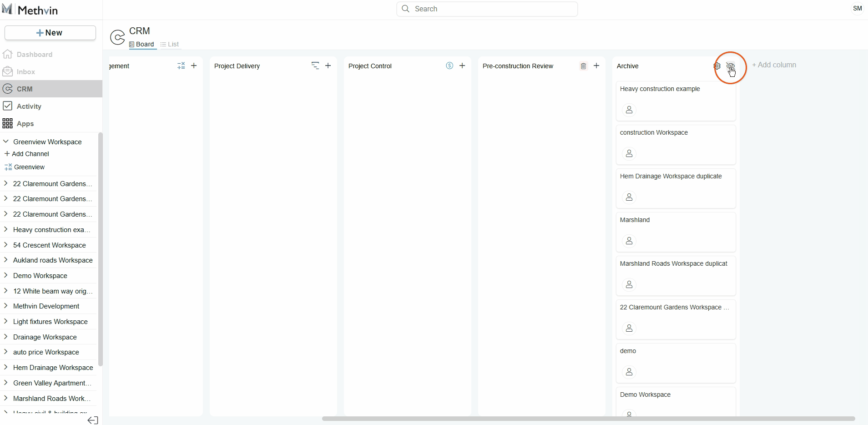Expand the Drainage Workspace item
Screen dimensions: 868x425
(x=6, y=337)
